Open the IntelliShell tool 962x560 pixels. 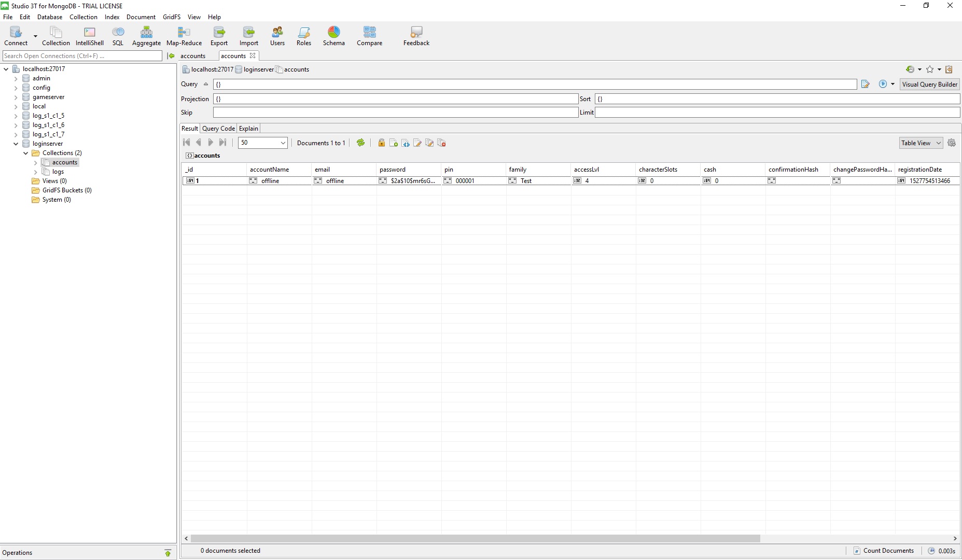click(89, 36)
